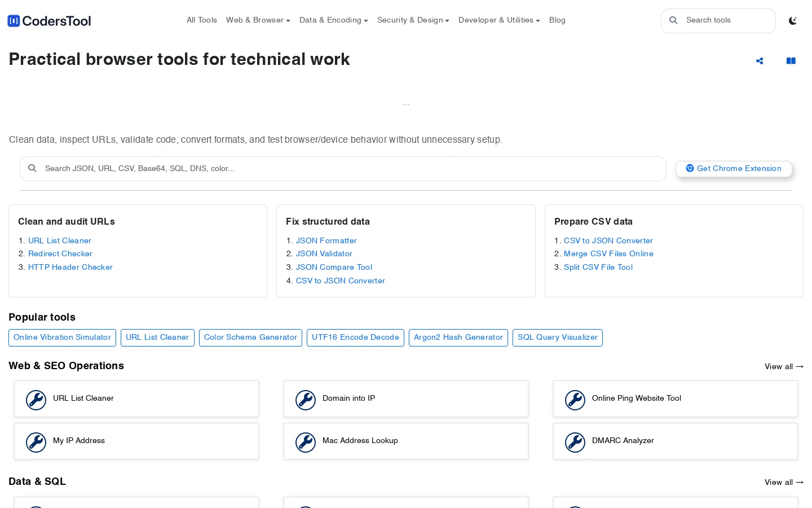Click the magnifier icon in main search bar
Viewport: 812px width, 508px height.
tap(32, 168)
